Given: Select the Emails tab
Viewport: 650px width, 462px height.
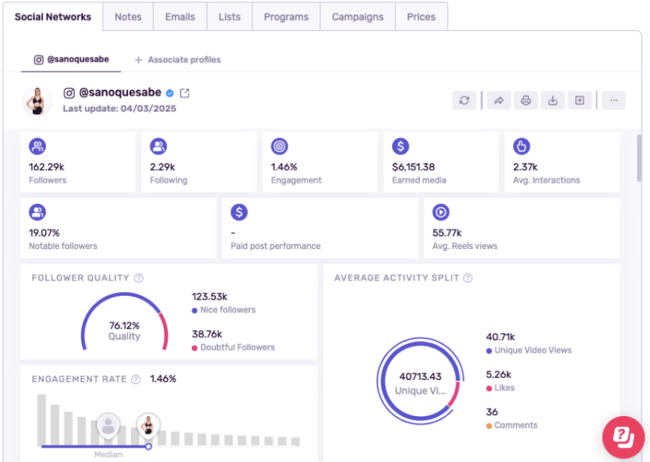Looking at the screenshot, I should coord(180,17).
